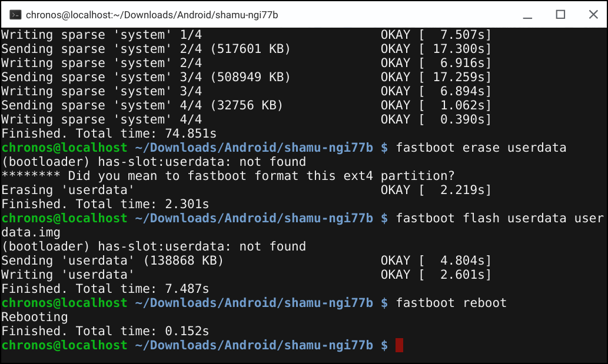Click "Writing 'userdata'" output line

coord(68,275)
